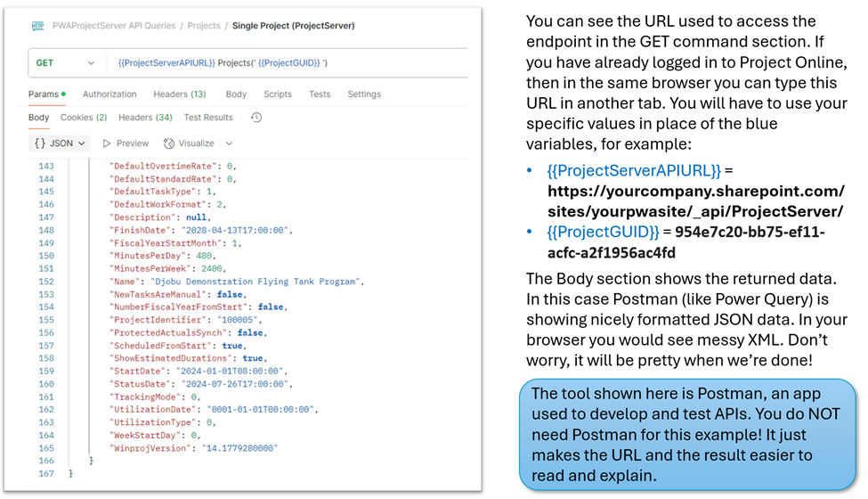Open the response Headers (34) tab
The image size is (868, 499).
pyautogui.click(x=146, y=118)
